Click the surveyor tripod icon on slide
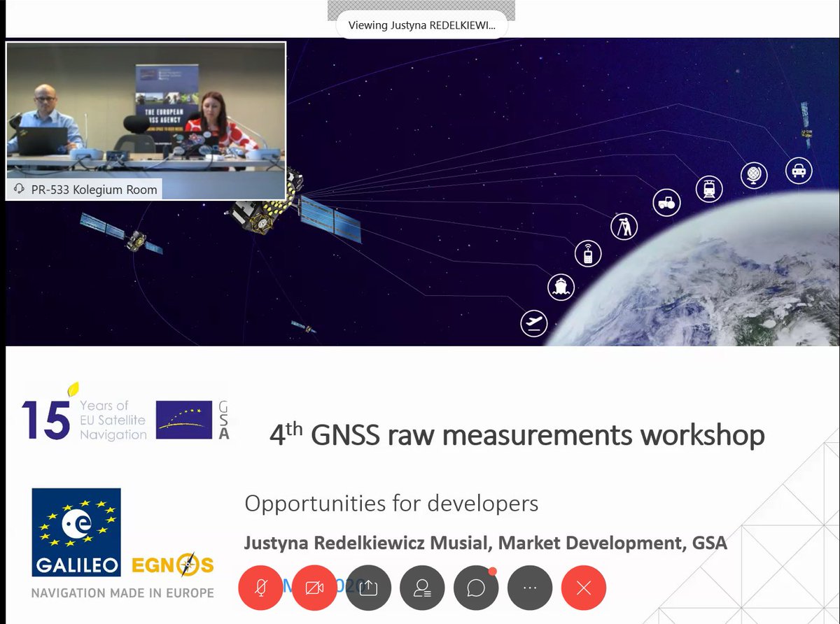 (x=624, y=226)
